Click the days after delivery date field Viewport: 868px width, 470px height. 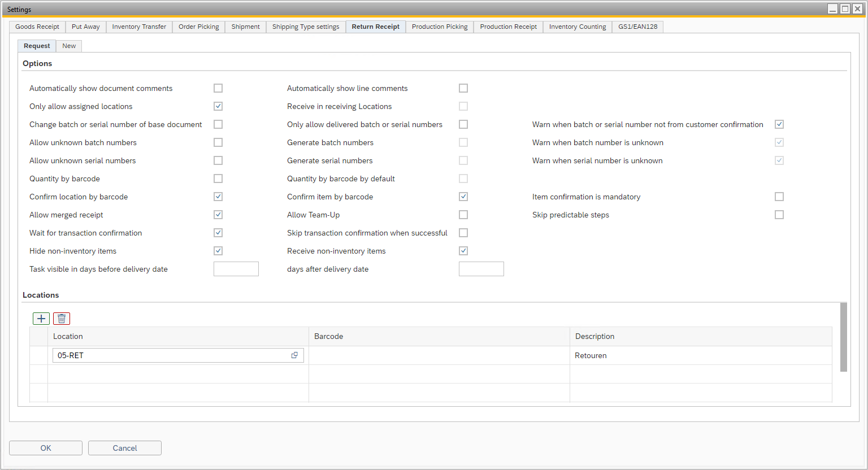point(481,269)
